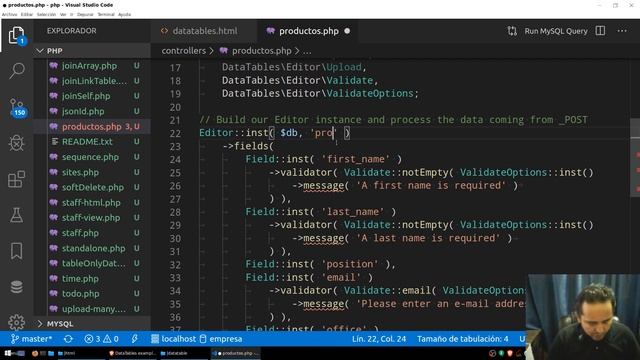Open the editor More Actions ellipsis

[622, 31]
